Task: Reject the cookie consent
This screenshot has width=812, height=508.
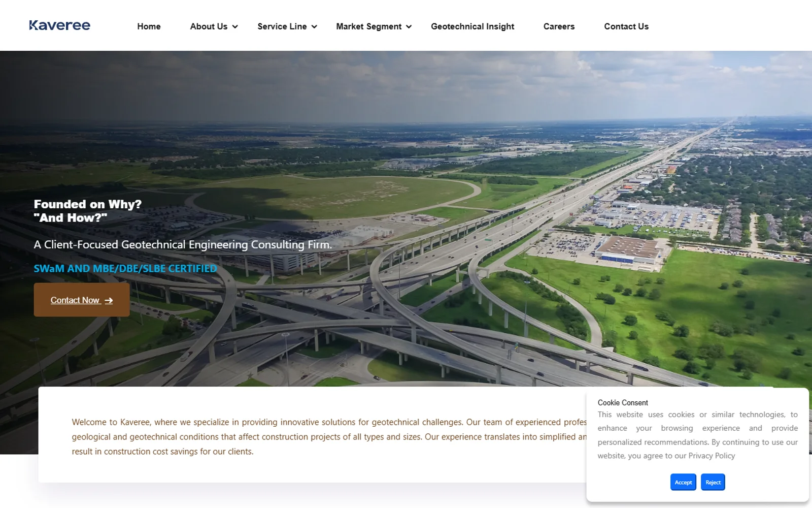Action: tap(713, 482)
